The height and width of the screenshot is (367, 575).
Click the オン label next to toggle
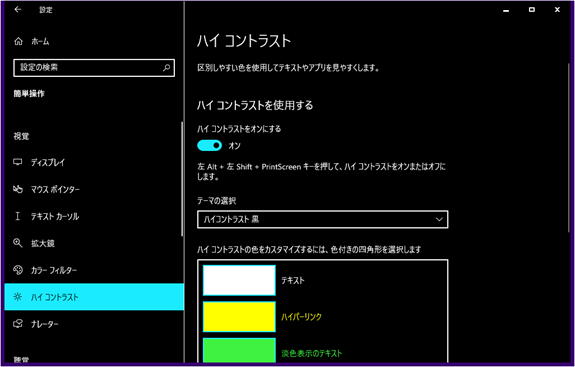click(234, 146)
